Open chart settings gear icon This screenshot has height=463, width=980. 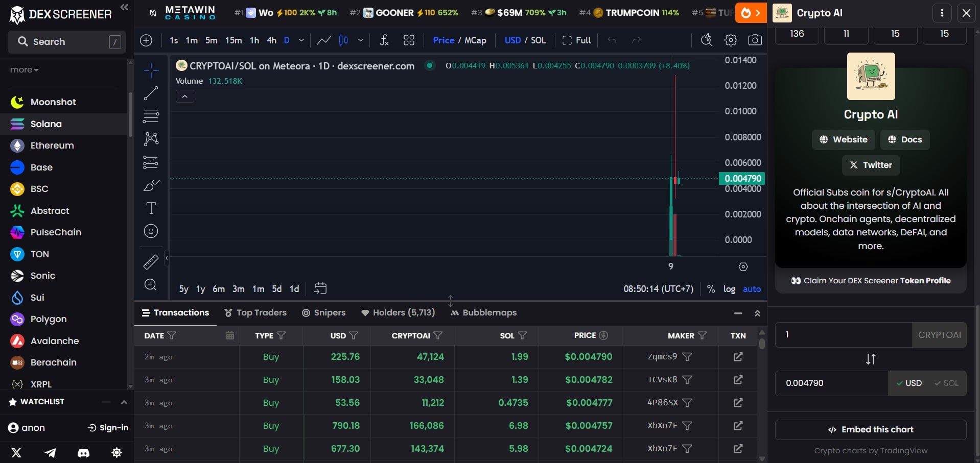pyautogui.click(x=731, y=40)
